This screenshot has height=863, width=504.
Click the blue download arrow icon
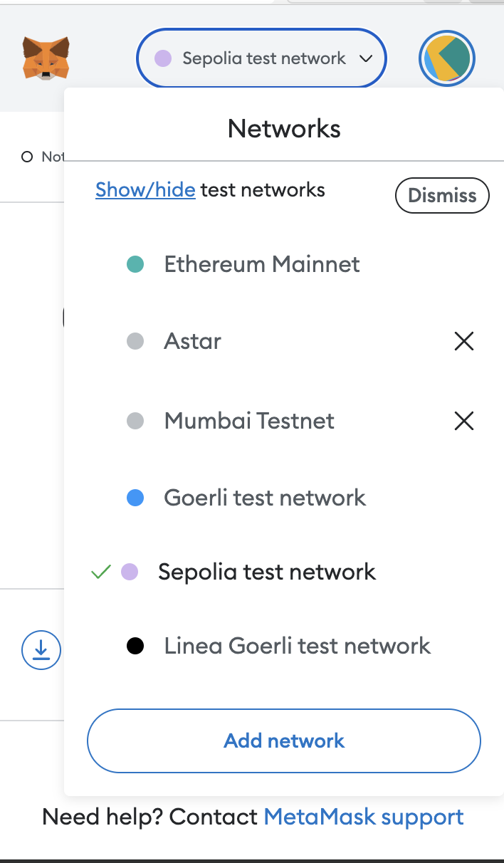point(41,650)
